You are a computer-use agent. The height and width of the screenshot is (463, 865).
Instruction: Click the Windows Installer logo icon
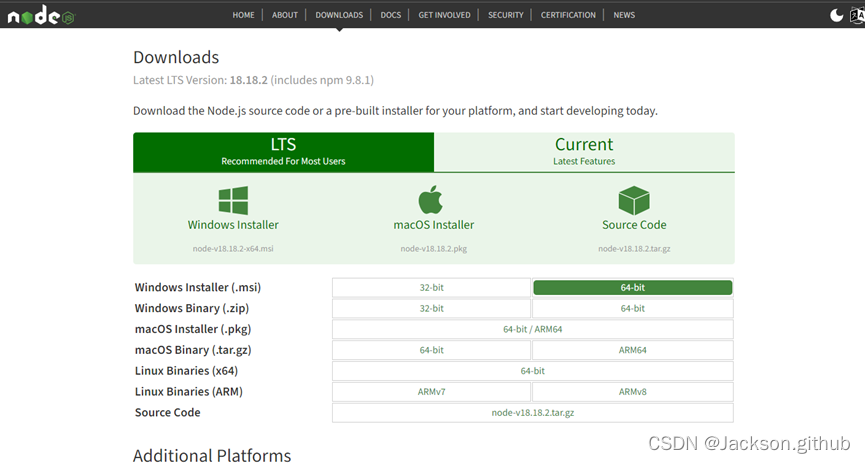(233, 200)
